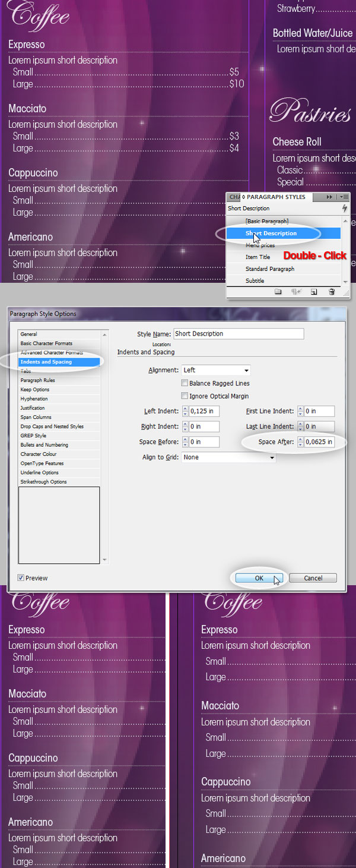The height and width of the screenshot is (868, 356).
Task: Open Drop Caps and Nested Styles
Action: [59, 426]
